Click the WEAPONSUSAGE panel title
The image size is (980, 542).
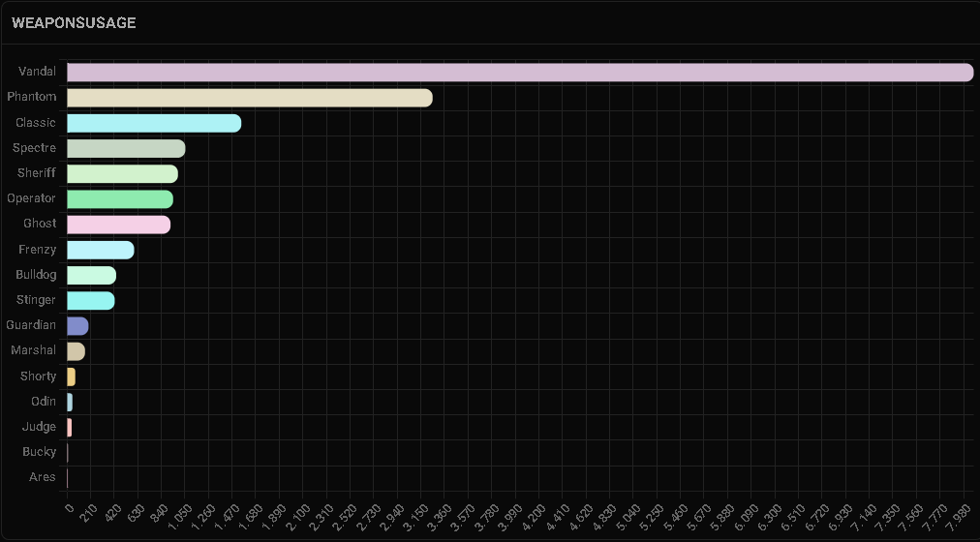[x=74, y=22]
